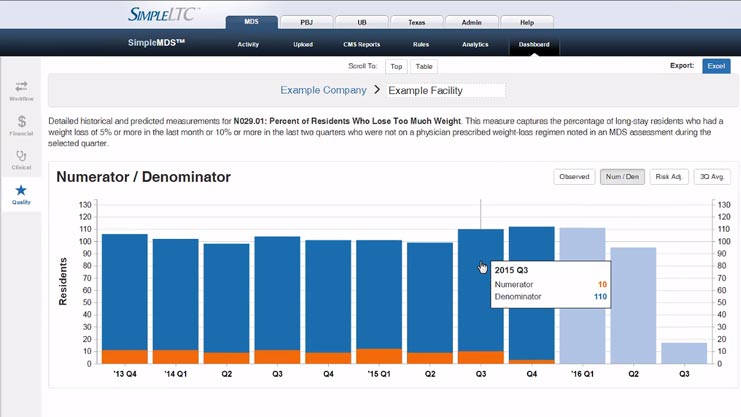This screenshot has height=417, width=741.
Task: Switch chart to Risk Adj. view
Action: 668,177
